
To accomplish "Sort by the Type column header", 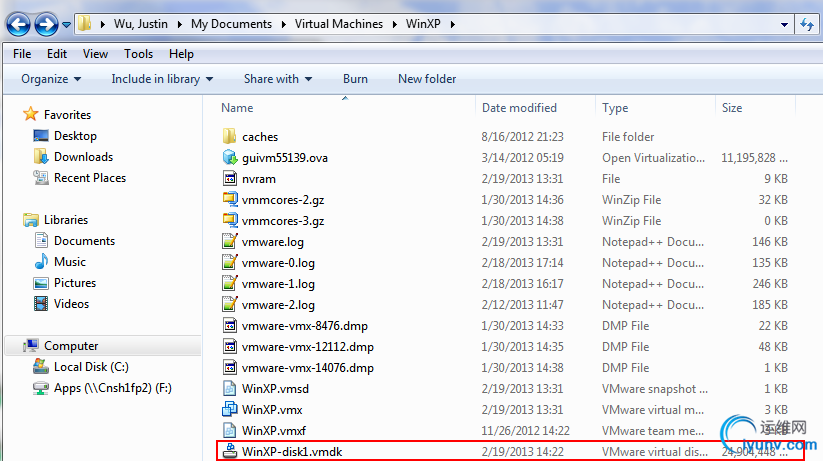I will pos(615,108).
